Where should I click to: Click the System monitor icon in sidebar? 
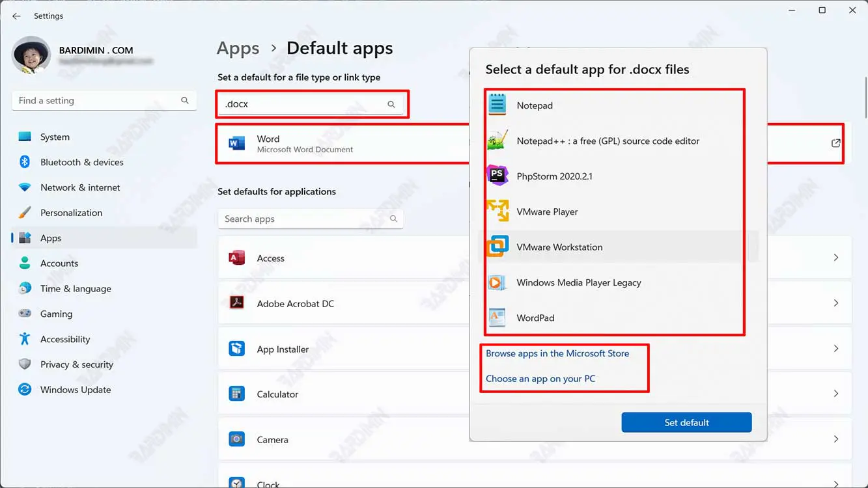pos(25,137)
